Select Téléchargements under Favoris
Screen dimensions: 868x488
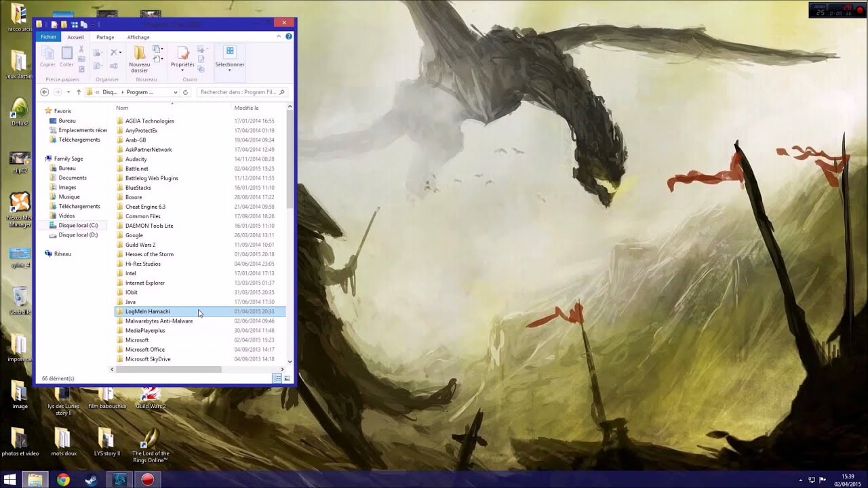79,140
